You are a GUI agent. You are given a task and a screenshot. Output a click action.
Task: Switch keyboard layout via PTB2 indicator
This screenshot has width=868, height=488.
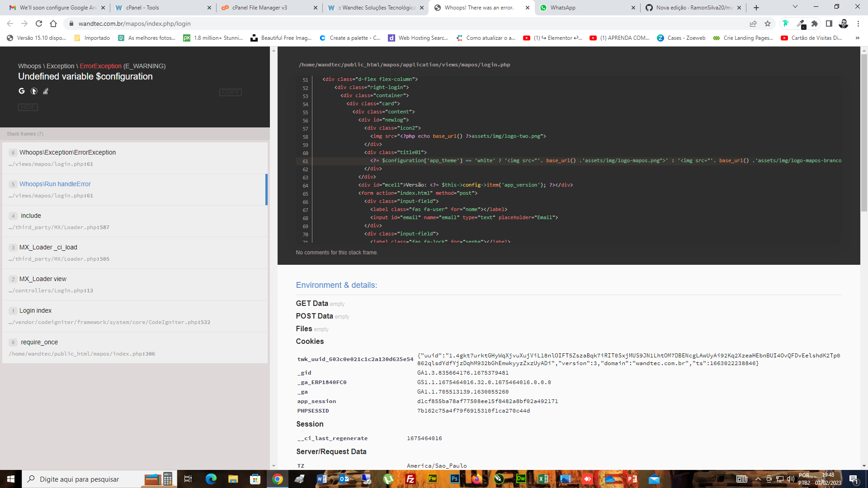[804, 479]
